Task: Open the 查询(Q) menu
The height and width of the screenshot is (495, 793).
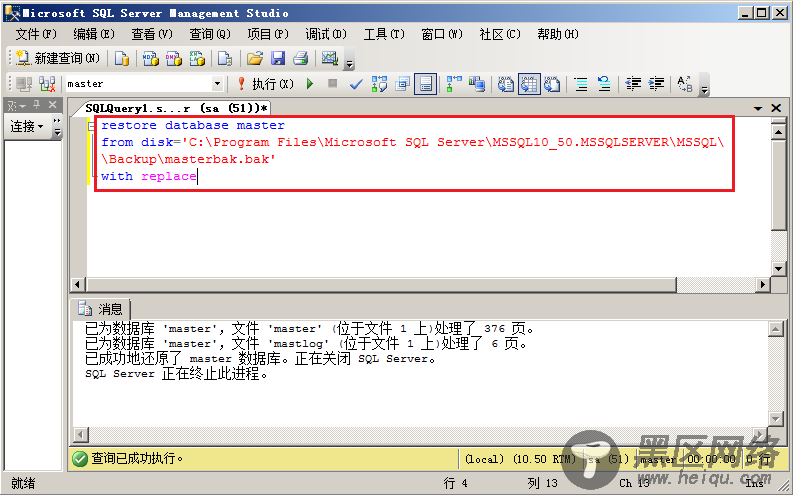Action: (x=210, y=34)
